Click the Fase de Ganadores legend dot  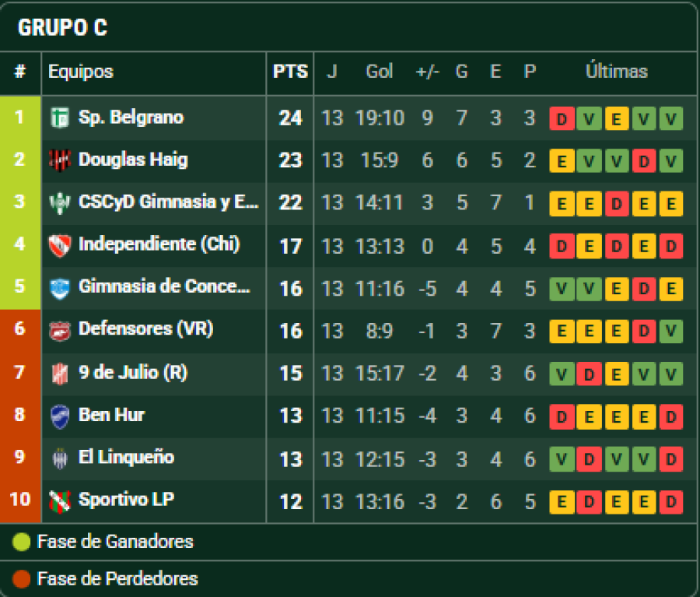[x=22, y=542]
